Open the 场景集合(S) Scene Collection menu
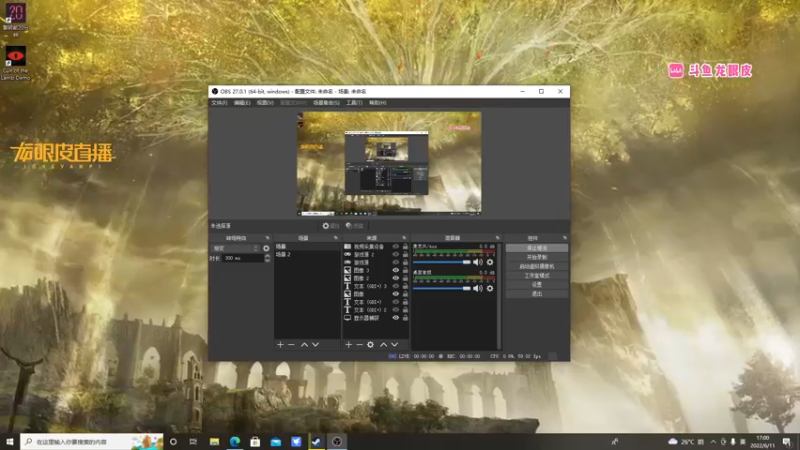 (x=326, y=103)
